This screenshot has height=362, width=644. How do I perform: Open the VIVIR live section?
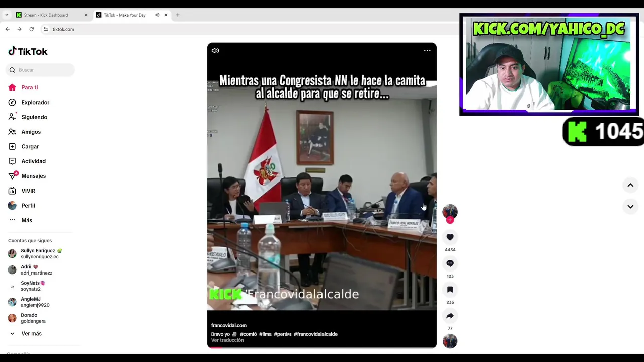point(28,191)
